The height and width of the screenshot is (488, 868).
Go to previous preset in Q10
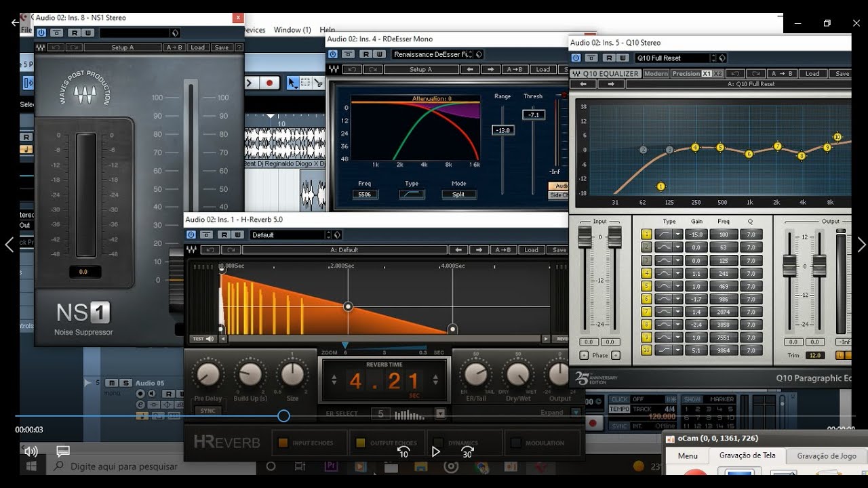click(x=583, y=84)
